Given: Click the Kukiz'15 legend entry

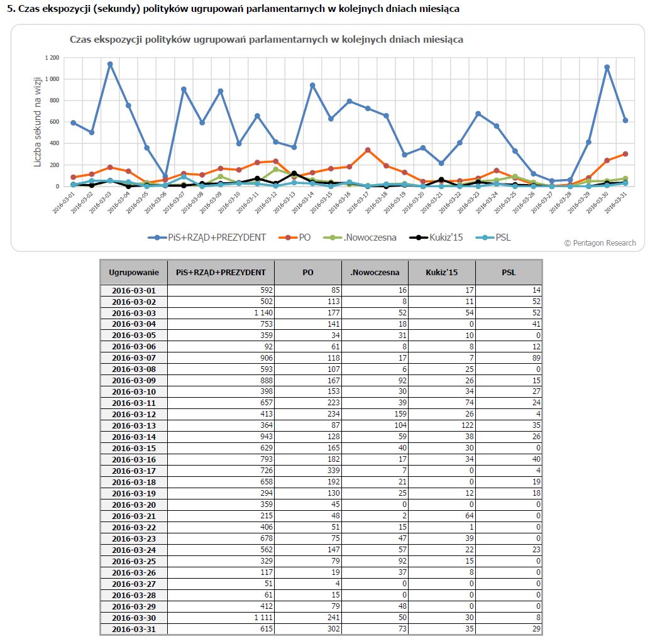Looking at the screenshot, I should 436,237.
